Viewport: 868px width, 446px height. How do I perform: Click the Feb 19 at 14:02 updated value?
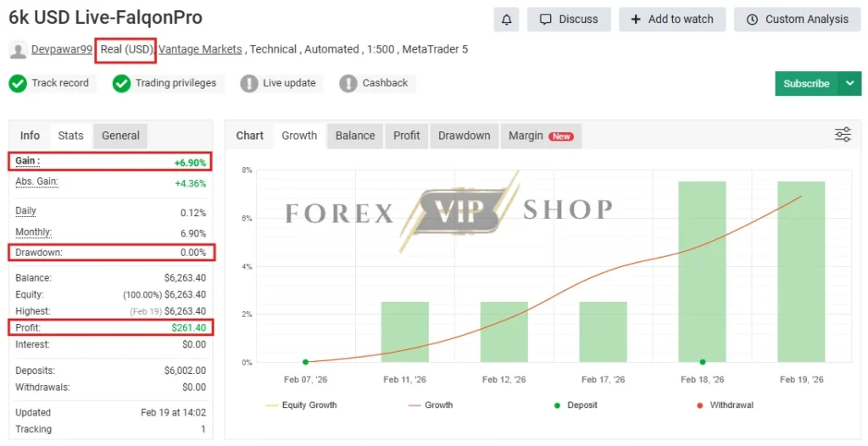(173, 412)
